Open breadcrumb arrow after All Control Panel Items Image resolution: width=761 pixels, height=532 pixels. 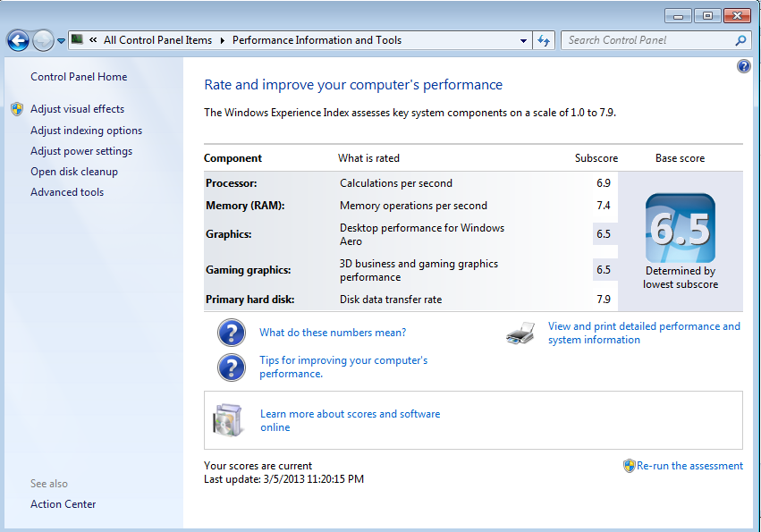pos(223,40)
